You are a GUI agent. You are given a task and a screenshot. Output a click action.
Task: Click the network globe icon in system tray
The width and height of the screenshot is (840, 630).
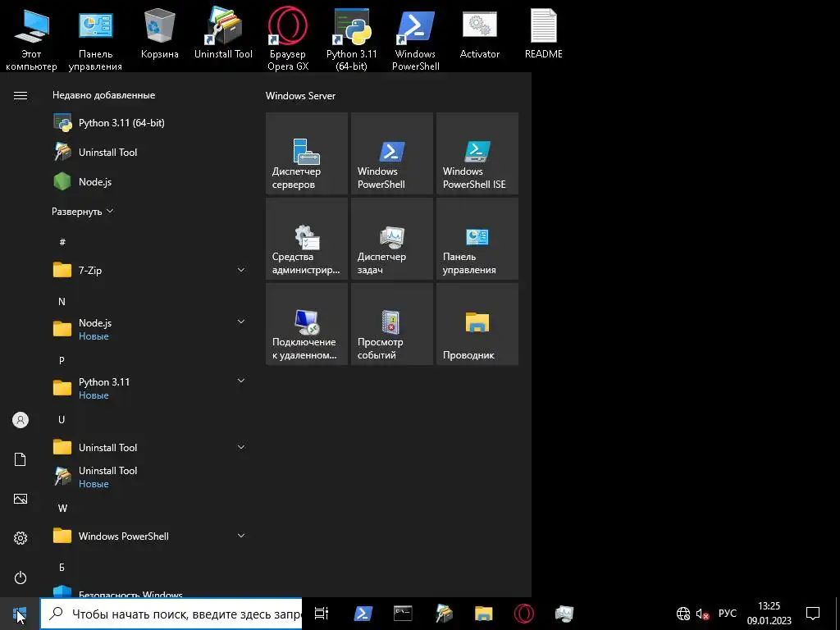[683, 614]
